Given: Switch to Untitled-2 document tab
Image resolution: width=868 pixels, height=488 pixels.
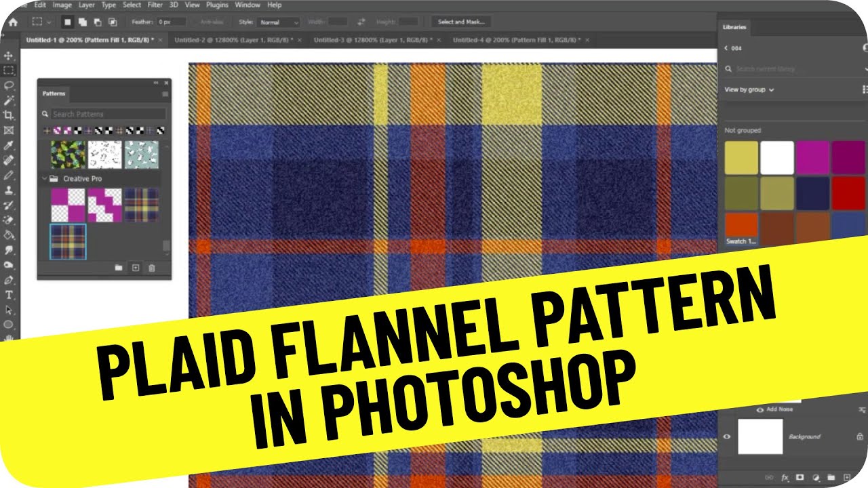Looking at the screenshot, I should click(x=234, y=40).
